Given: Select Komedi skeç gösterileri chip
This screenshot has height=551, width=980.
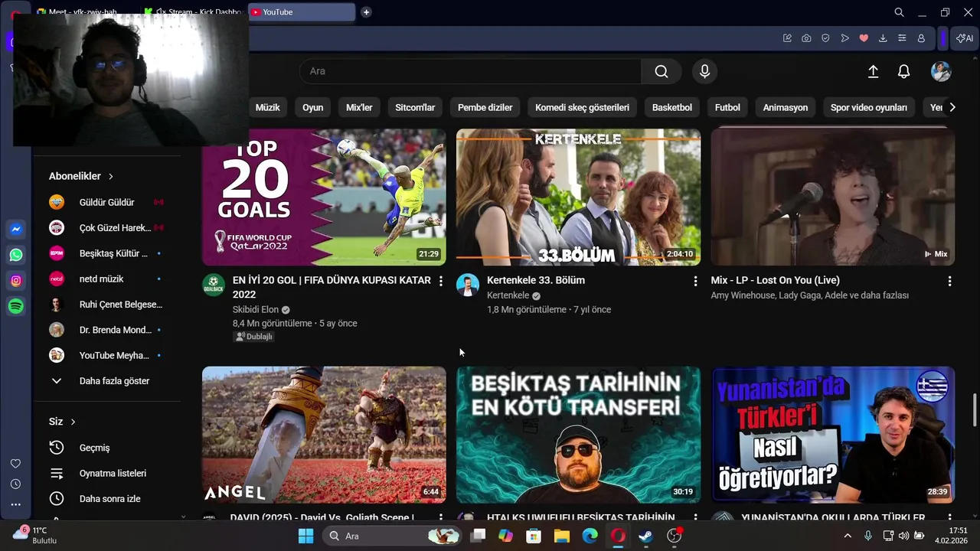Looking at the screenshot, I should click(582, 107).
